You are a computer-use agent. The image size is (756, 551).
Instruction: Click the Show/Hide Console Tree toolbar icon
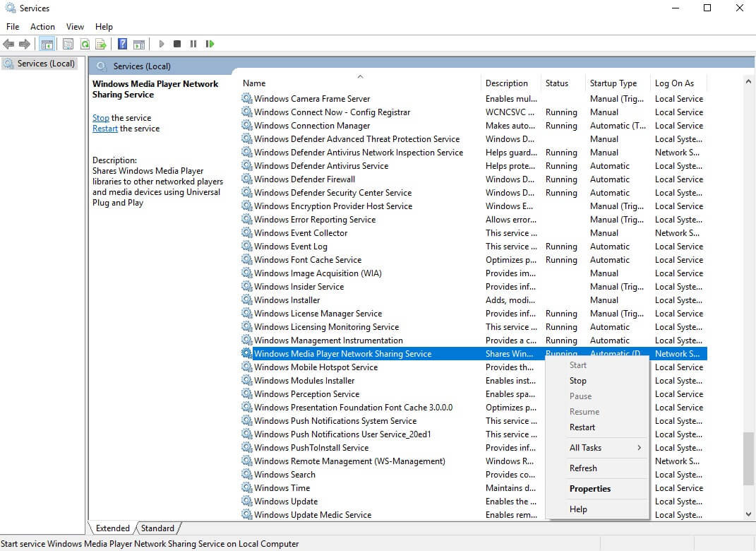click(47, 44)
